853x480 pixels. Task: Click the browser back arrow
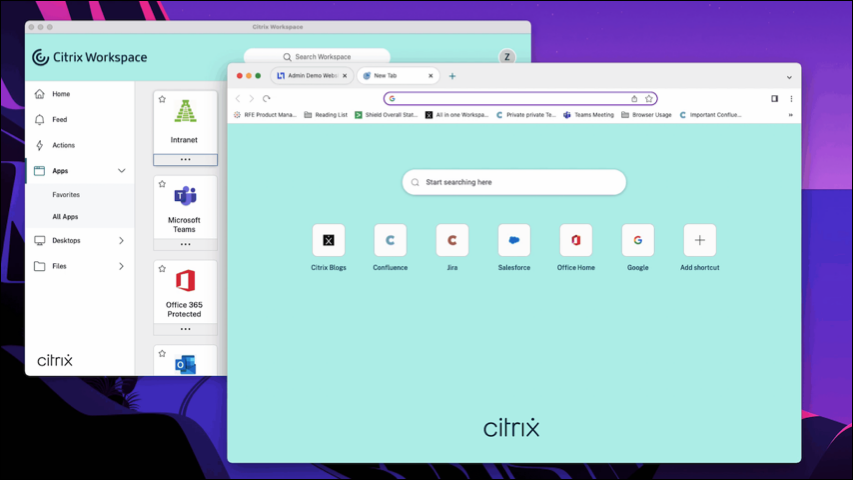238,99
